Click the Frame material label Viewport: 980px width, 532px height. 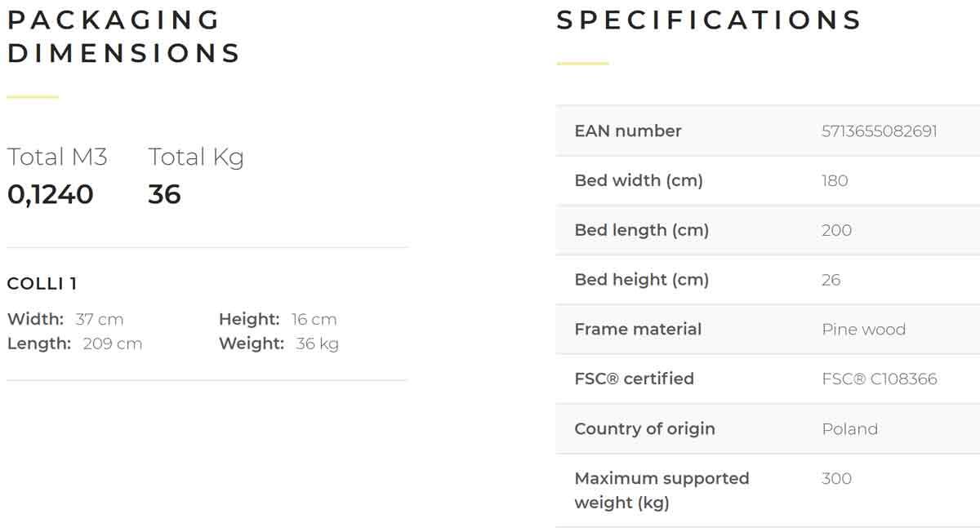[638, 330]
